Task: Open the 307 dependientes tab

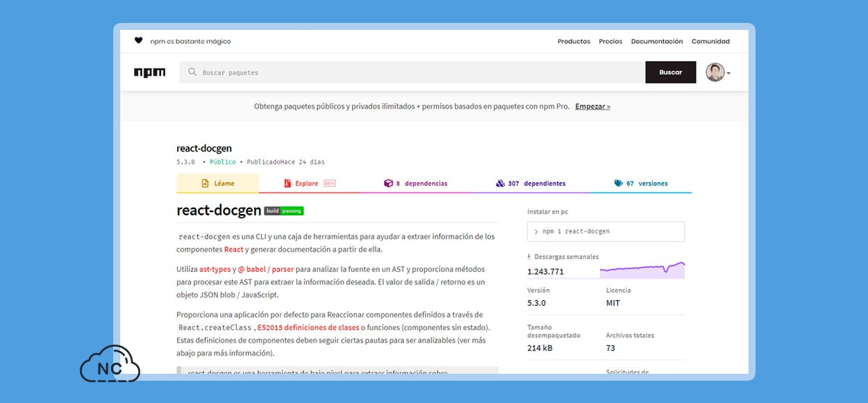Action: (531, 183)
